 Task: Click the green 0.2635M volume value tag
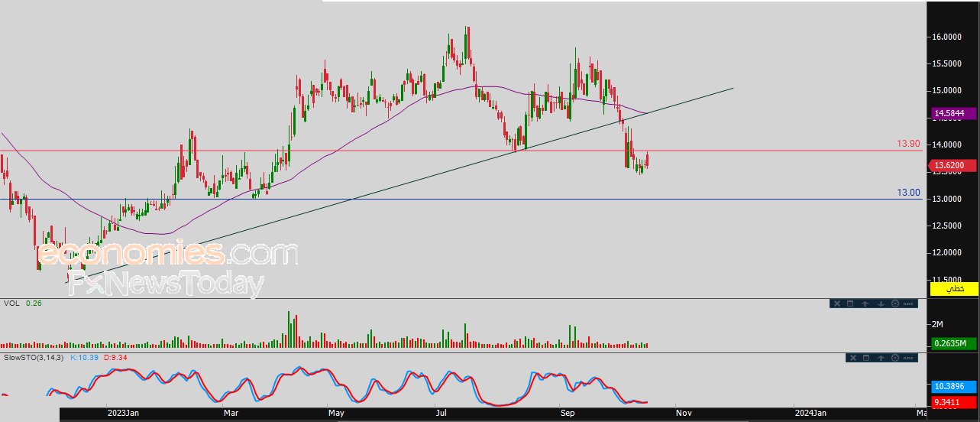coord(954,343)
